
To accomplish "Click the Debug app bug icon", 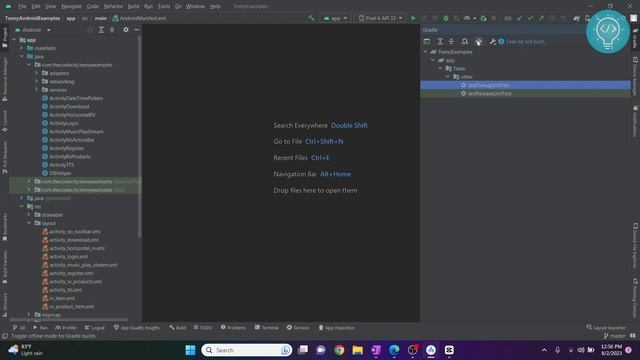I will click(x=446, y=18).
